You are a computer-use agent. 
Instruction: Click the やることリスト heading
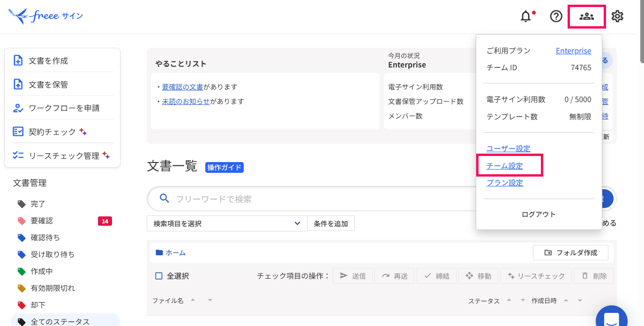pyautogui.click(x=181, y=64)
